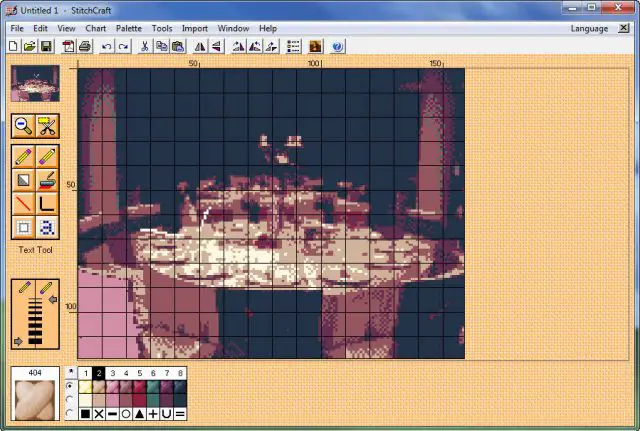The image size is (640, 431).
Task: Cut selection with the scissors toolbar icon
Action: [144, 46]
